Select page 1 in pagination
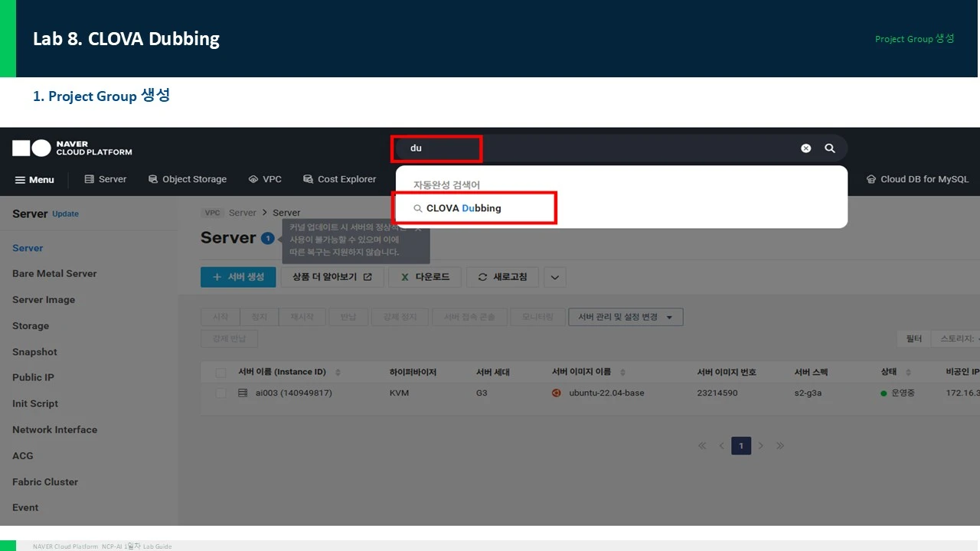Screen dimensions: 980x551 coord(741,445)
